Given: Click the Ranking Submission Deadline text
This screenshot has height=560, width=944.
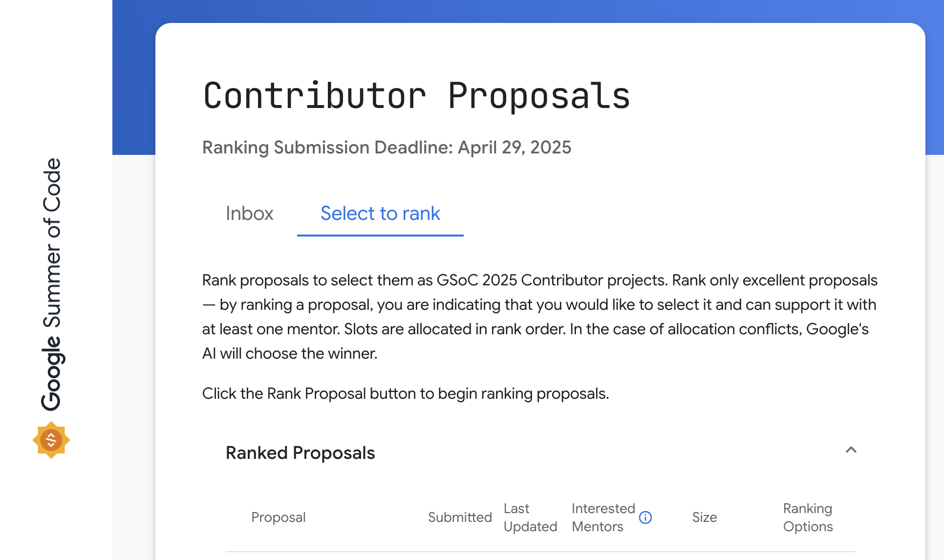Looking at the screenshot, I should tap(386, 148).
